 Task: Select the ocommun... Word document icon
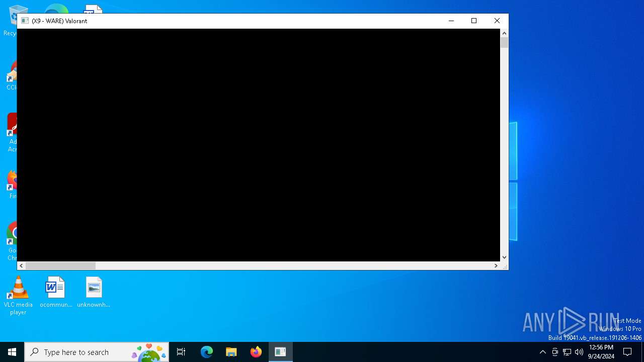56,292
